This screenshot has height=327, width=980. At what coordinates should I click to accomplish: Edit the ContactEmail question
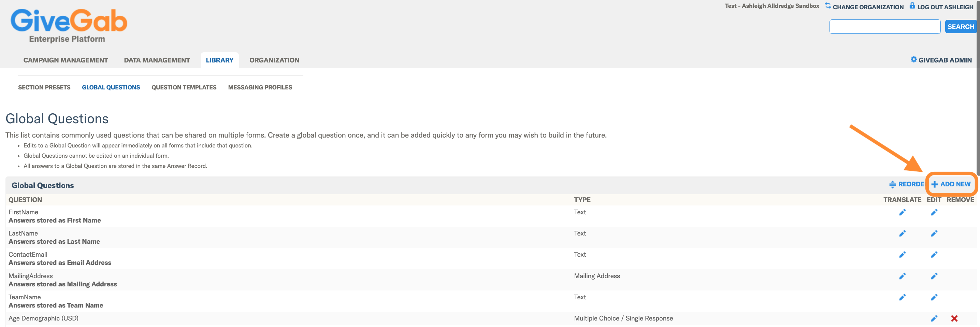point(934,255)
